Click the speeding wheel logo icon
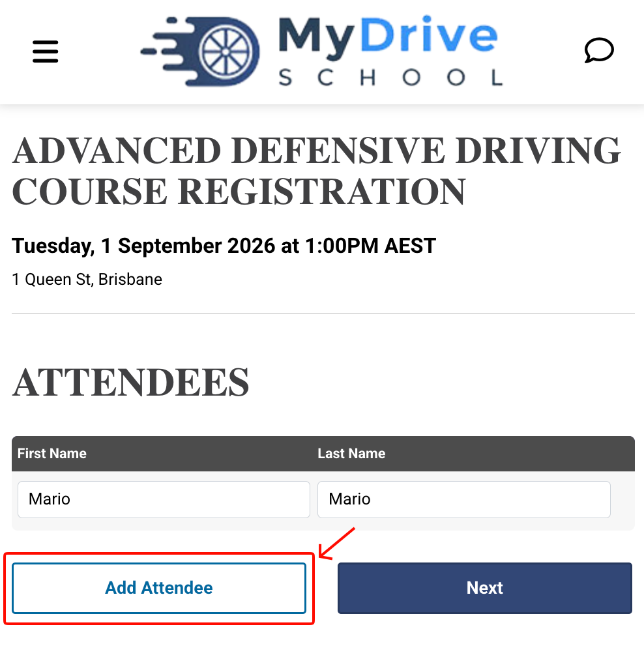This screenshot has width=644, height=657. pos(200,51)
